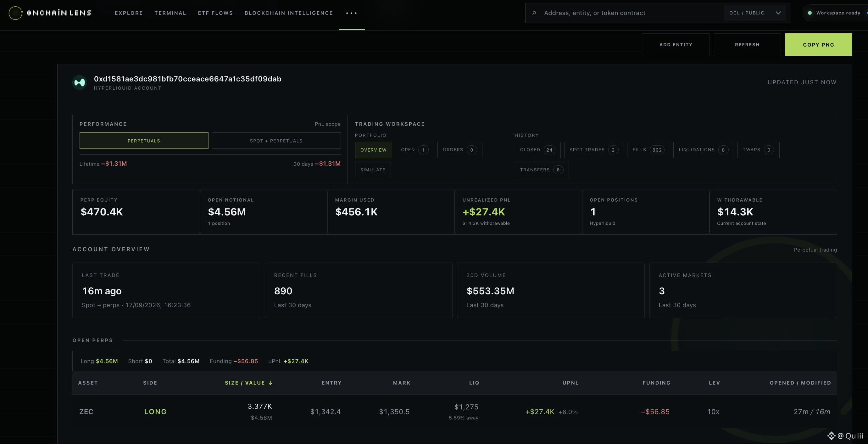Select the ZEC long position row

click(454, 412)
